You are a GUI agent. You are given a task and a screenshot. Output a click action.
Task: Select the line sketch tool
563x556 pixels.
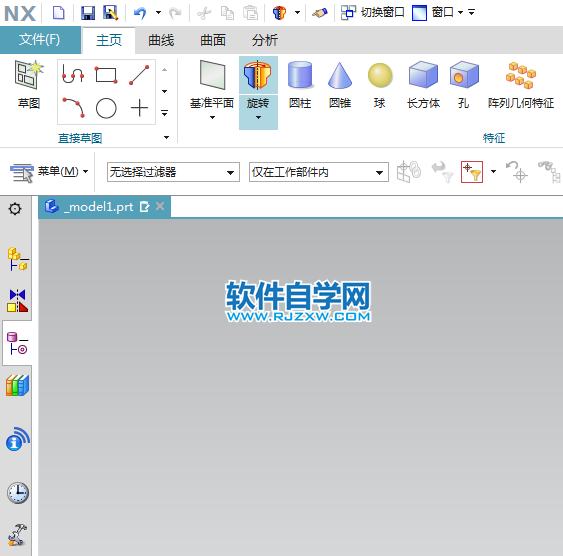click(139, 75)
